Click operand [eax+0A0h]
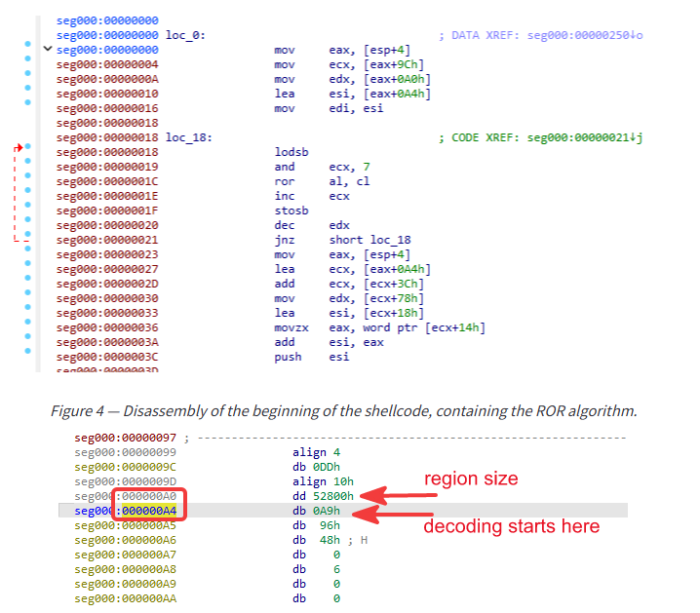 tap(398, 79)
